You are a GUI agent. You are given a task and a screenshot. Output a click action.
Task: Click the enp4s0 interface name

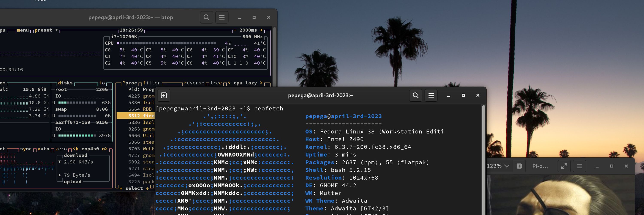(x=90, y=149)
